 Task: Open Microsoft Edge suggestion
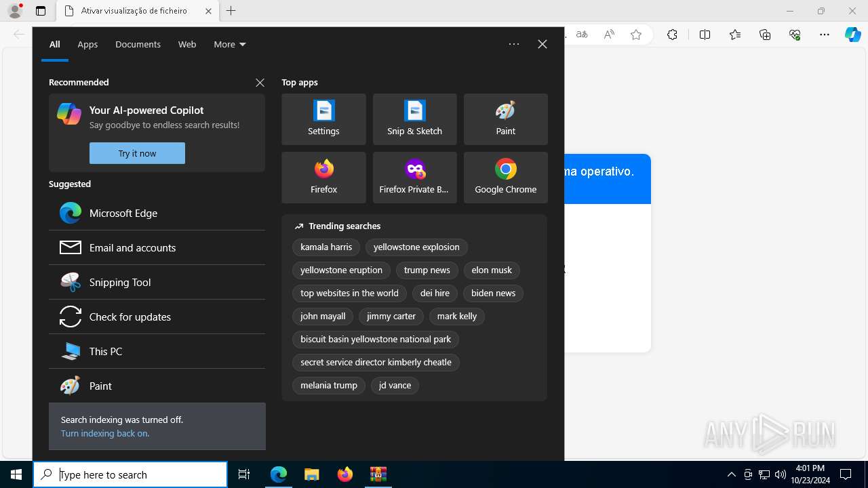[157, 213]
